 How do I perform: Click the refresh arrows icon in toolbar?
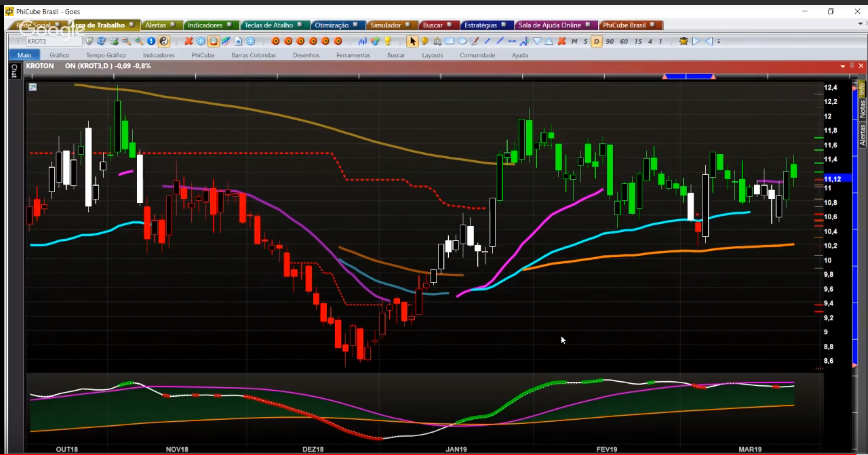click(x=101, y=42)
